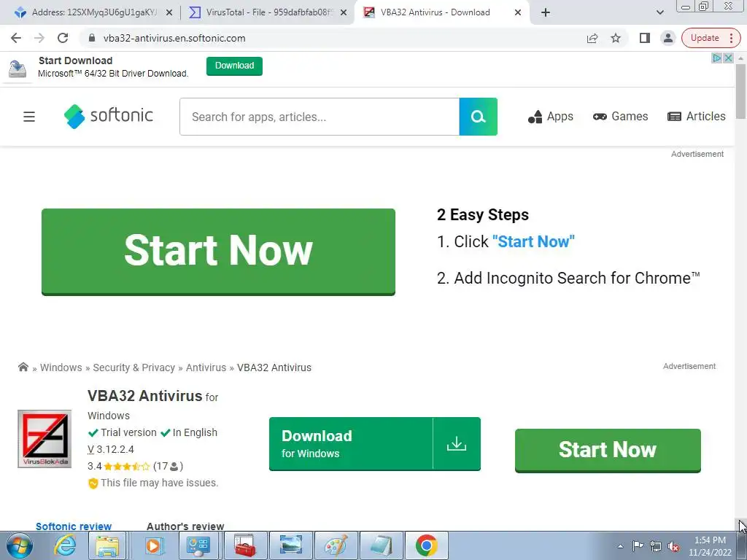This screenshot has height=560, width=747.
Task: Close the Address 12SXMyq3U6gU1gaKY tab
Action: (169, 12)
